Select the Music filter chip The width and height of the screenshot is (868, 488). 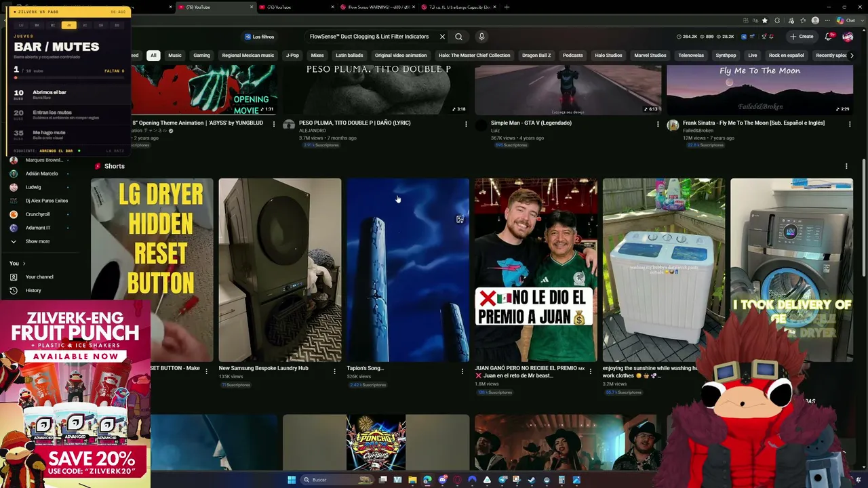coord(175,56)
